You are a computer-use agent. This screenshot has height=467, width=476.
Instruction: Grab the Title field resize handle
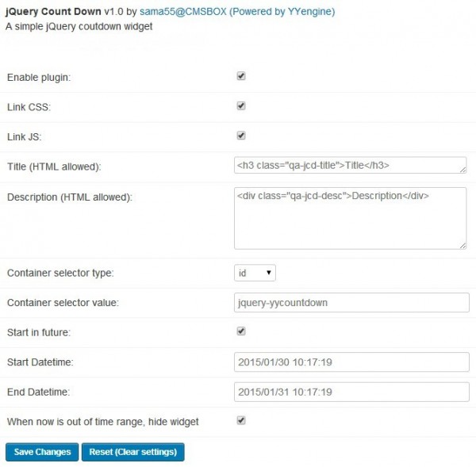[463, 170]
